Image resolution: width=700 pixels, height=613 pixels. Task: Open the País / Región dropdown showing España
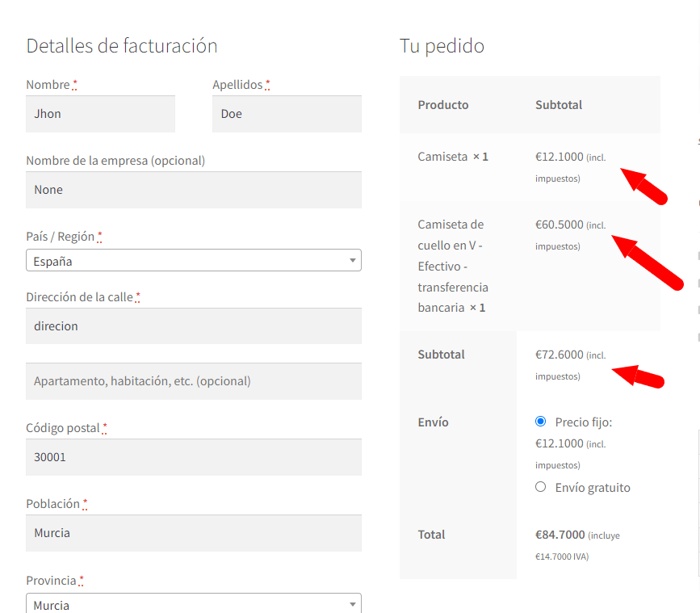coord(194,260)
